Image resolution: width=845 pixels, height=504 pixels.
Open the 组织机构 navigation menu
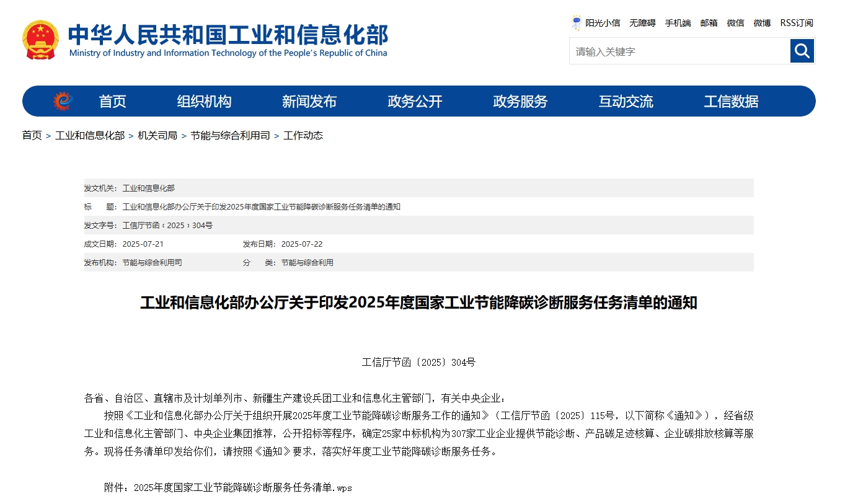[x=204, y=101]
